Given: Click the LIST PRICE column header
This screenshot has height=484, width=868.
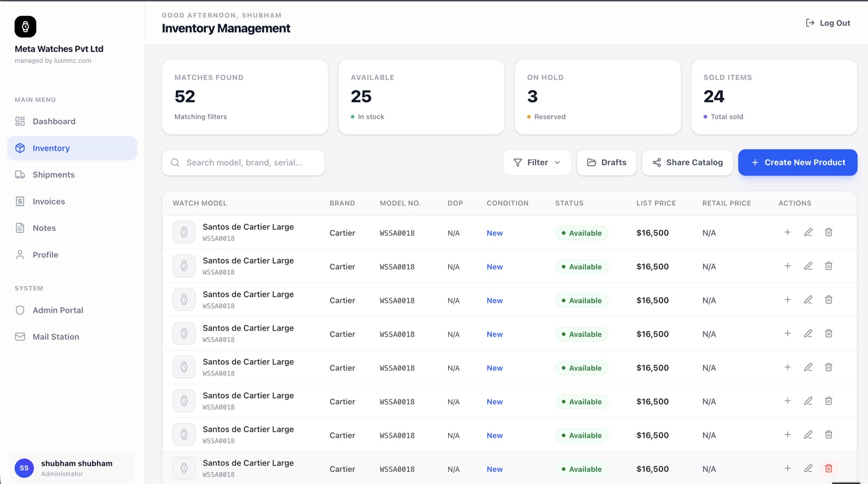Looking at the screenshot, I should point(656,203).
